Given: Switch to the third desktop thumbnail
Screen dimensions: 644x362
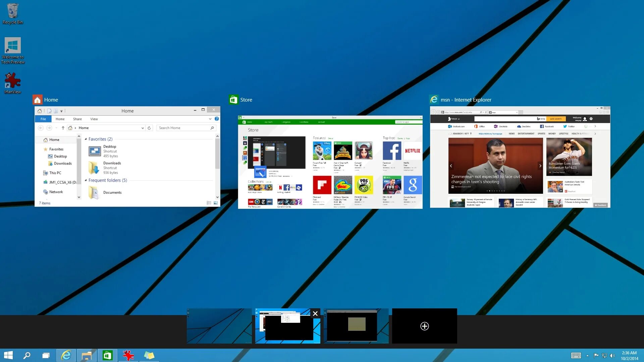Looking at the screenshot, I should point(356,326).
